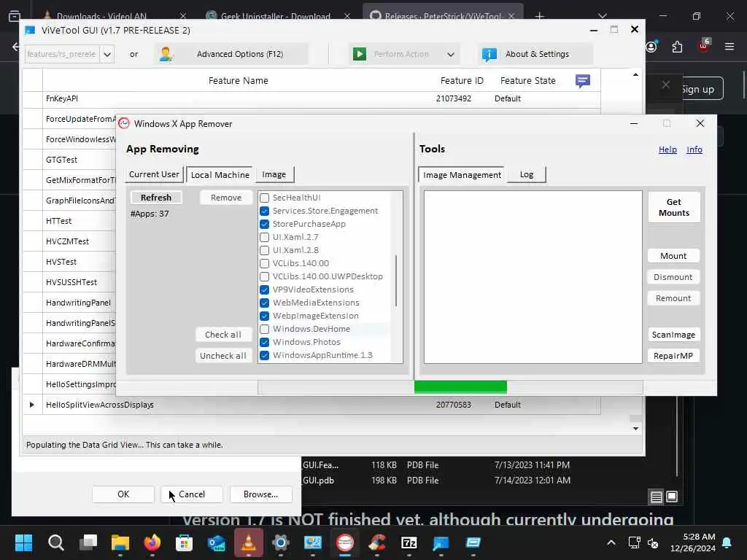Image resolution: width=747 pixels, height=560 pixels.
Task: Select the Image Management tab
Action: point(462,175)
